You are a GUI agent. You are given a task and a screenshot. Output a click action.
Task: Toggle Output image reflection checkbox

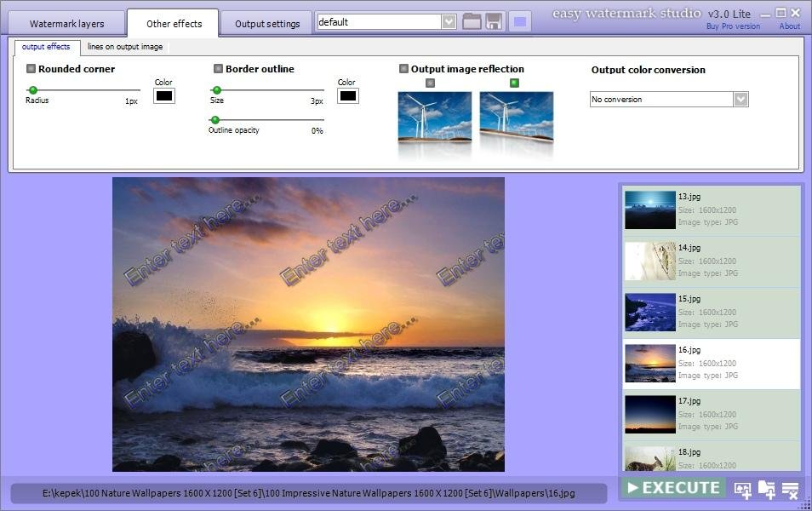[x=404, y=69]
